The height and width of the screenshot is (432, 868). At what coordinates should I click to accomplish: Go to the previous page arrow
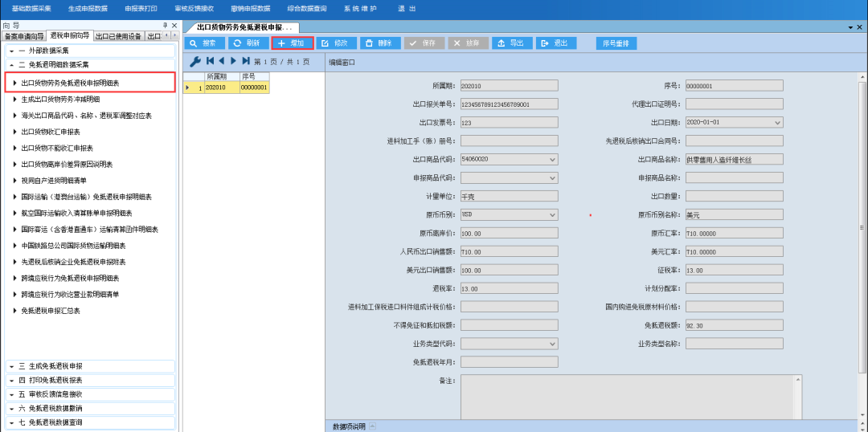tap(222, 61)
